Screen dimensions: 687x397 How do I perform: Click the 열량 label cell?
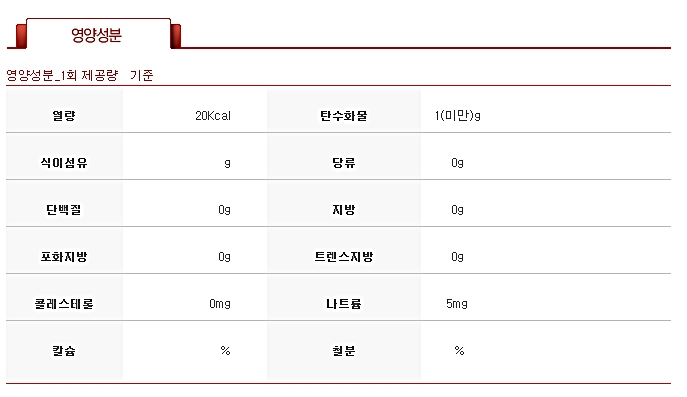(64, 110)
